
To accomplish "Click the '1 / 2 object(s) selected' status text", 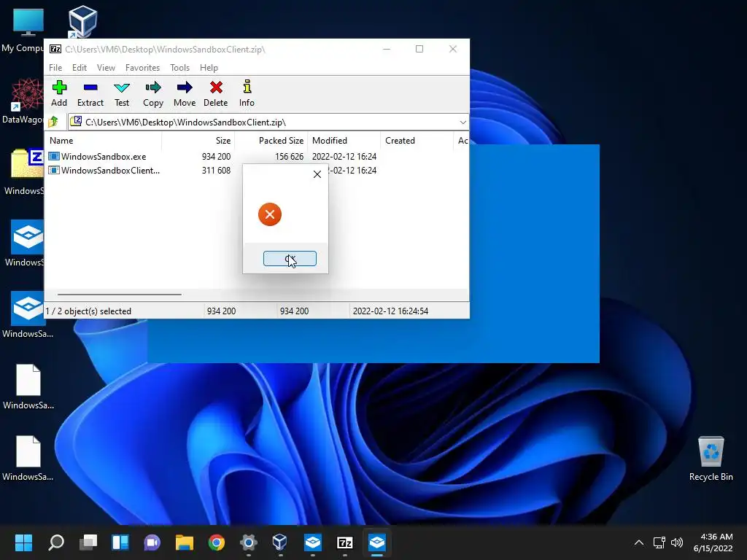I will pos(88,311).
